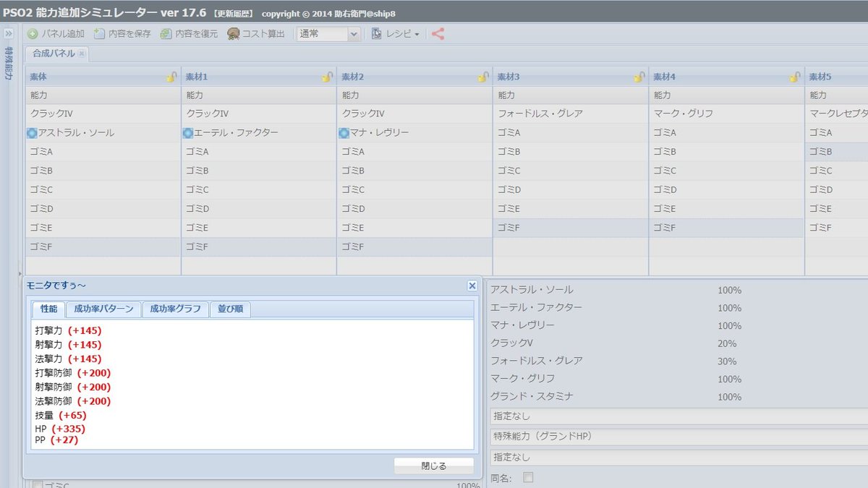Select クラックIV in the 素材2 column
Image resolution: width=868 pixels, height=488 pixels.
coord(414,114)
